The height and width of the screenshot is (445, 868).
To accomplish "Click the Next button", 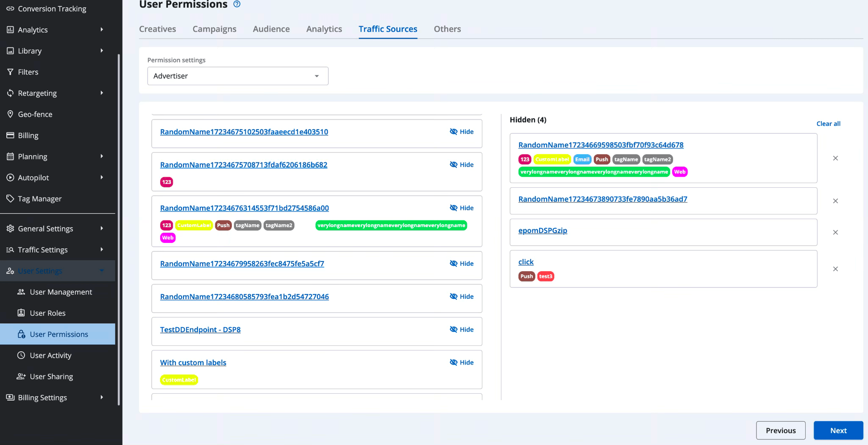I will [838, 431].
